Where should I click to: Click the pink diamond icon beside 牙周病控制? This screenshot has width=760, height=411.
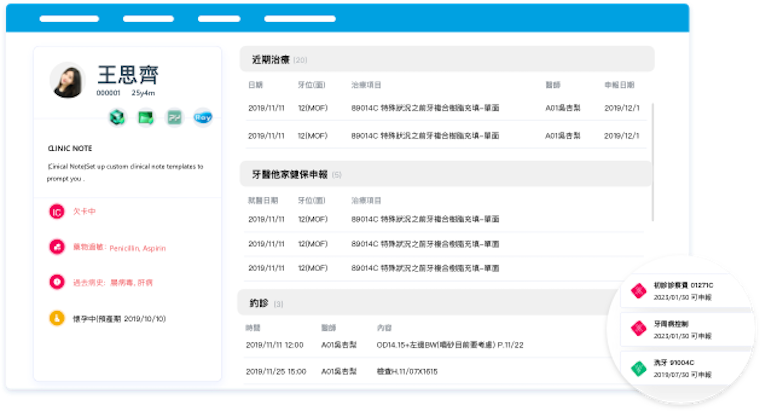point(637,329)
